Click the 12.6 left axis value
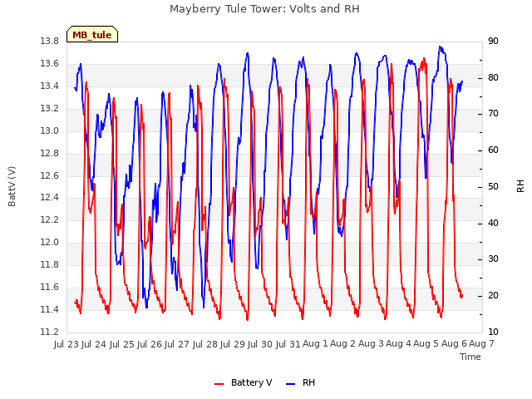532x399 pixels. 50,175
